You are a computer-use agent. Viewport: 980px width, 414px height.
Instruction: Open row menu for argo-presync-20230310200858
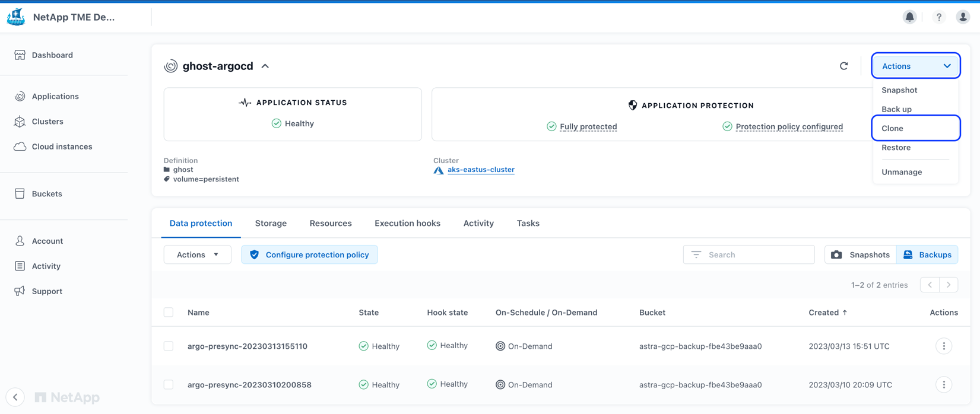[x=944, y=385]
